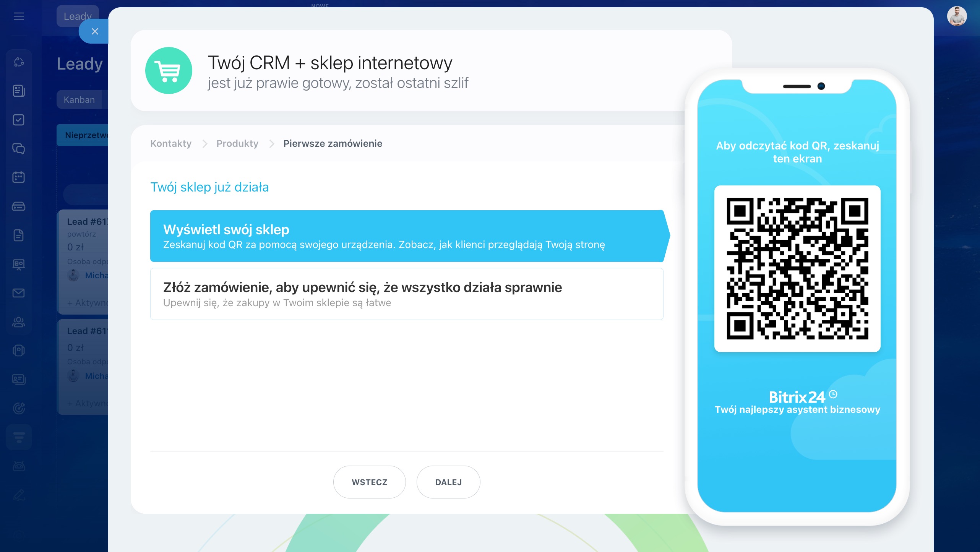Click the WSTECZ button
980x552 pixels.
(369, 482)
